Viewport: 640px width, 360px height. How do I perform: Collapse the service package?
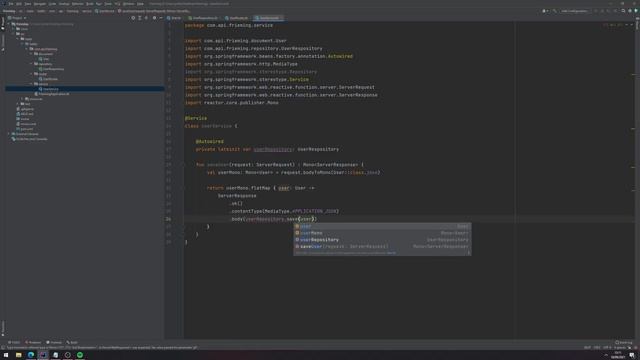click(31, 84)
